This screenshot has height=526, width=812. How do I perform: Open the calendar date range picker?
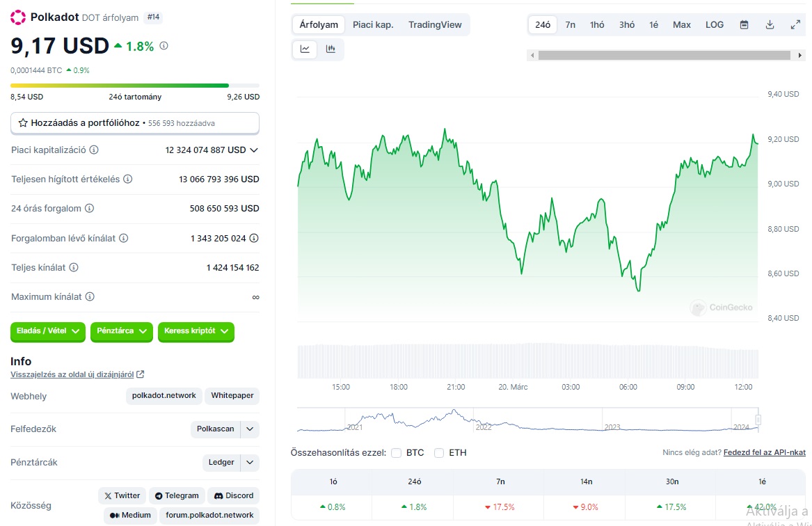point(745,25)
